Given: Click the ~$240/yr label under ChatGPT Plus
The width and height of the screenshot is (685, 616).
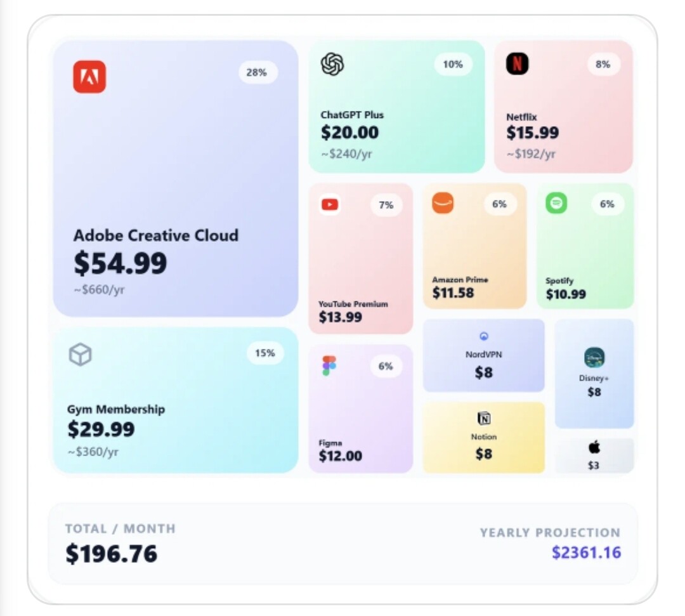Looking at the screenshot, I should [346, 154].
